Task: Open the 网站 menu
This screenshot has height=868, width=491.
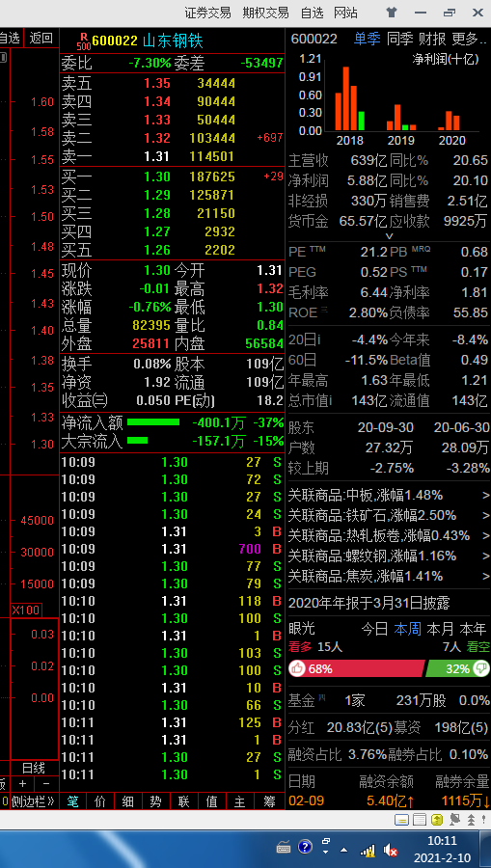Action: tap(346, 13)
